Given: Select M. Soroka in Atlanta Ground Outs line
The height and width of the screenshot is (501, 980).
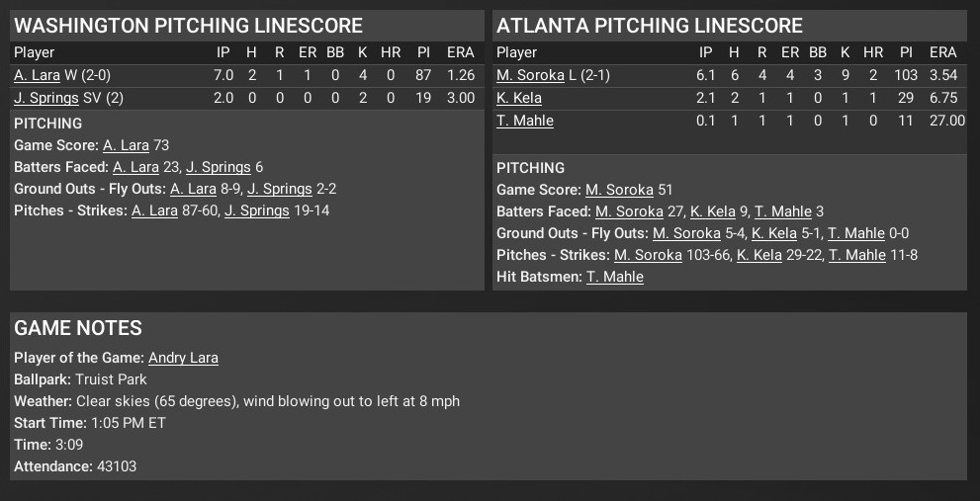Looking at the screenshot, I should pos(686,233).
